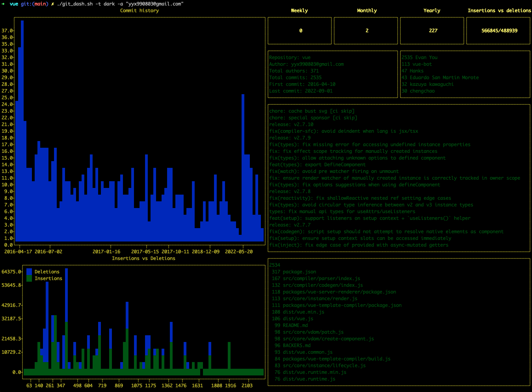The image size is (532, 392).
Task: Click the green Insertions legend swatch
Action: click(29, 279)
